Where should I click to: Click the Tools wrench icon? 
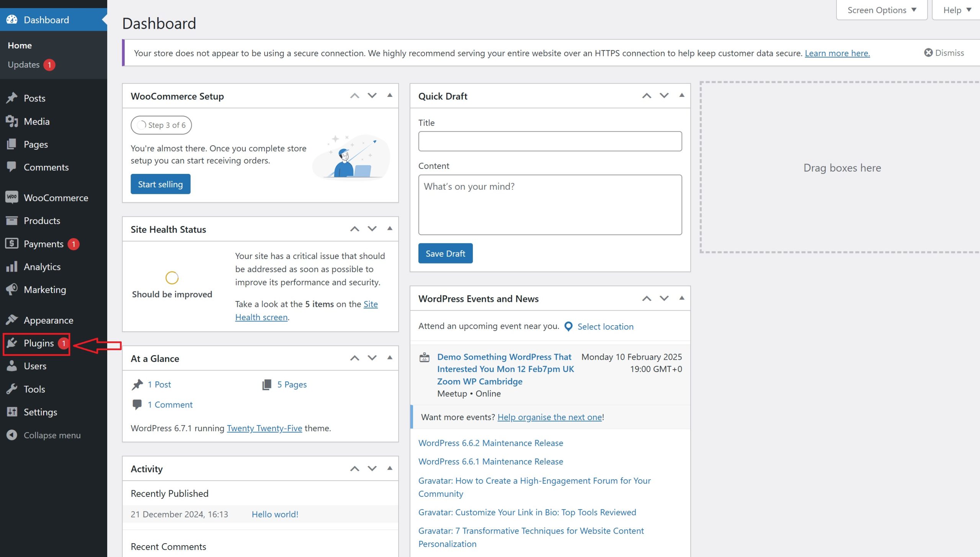tap(12, 389)
